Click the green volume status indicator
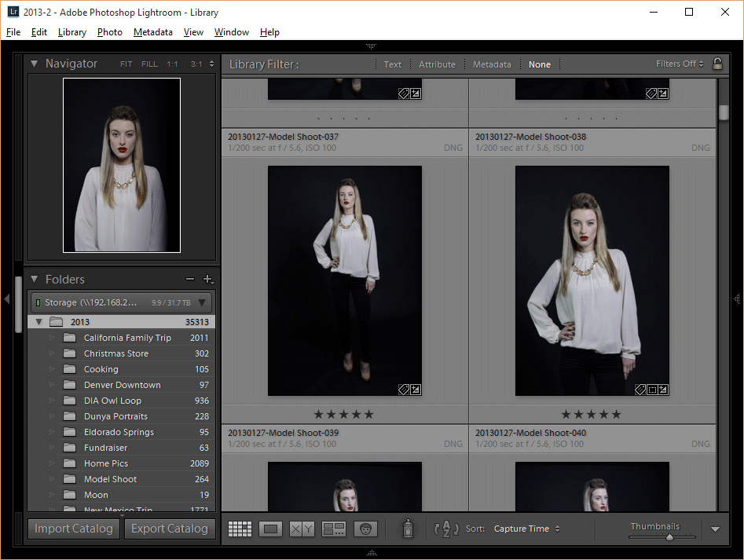Viewport: 744px width, 560px height. tap(38, 302)
